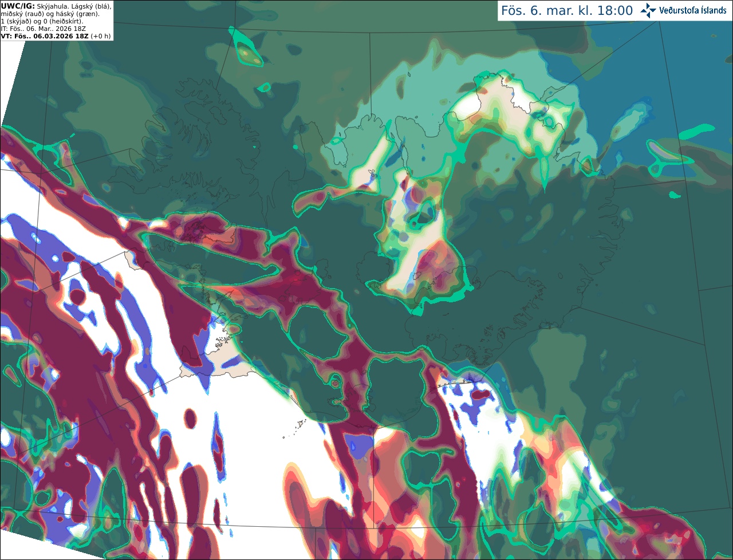Click the 'IT: Fös.. 06. Mar.. 2026 18Z' line
The image size is (733, 560).
[x=43, y=28]
